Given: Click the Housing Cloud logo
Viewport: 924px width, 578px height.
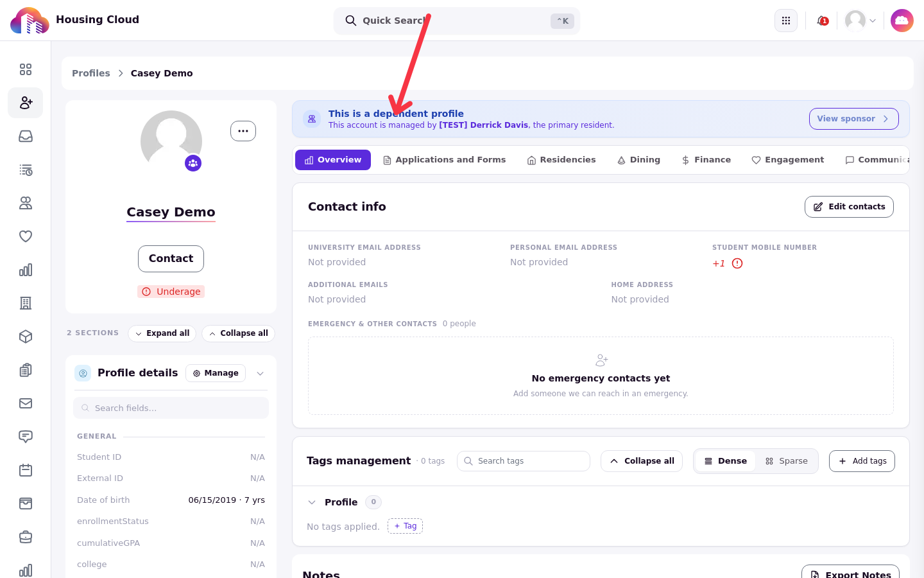Looking at the screenshot, I should click(30, 21).
